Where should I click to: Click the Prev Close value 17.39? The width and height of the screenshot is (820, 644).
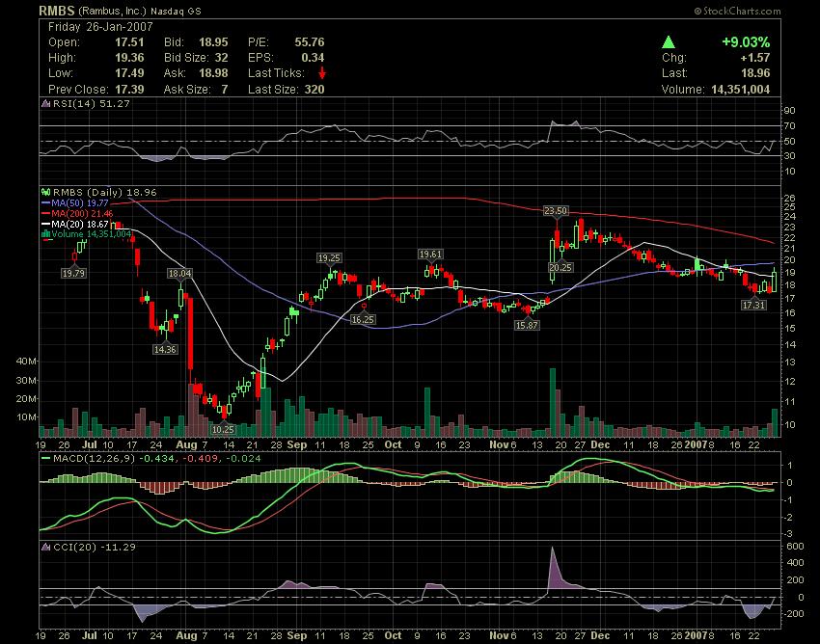(x=129, y=89)
